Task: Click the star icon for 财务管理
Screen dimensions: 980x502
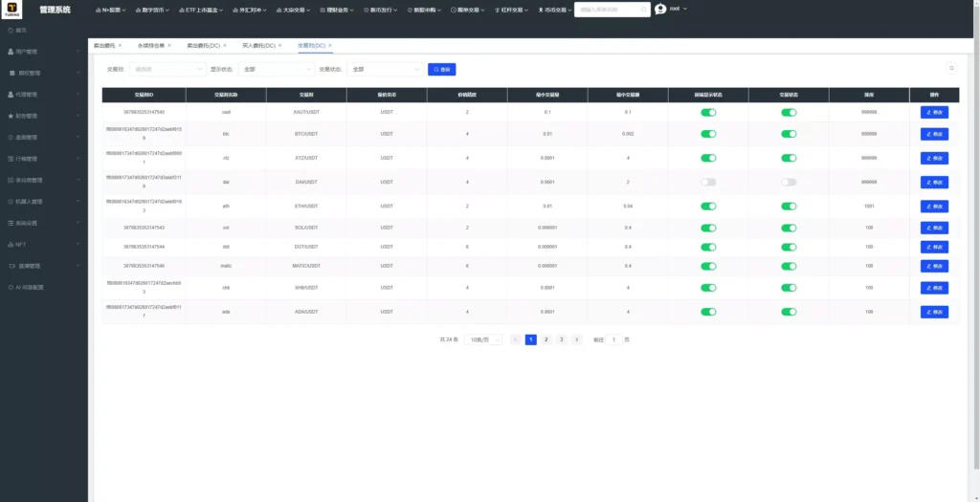Action: (11, 116)
